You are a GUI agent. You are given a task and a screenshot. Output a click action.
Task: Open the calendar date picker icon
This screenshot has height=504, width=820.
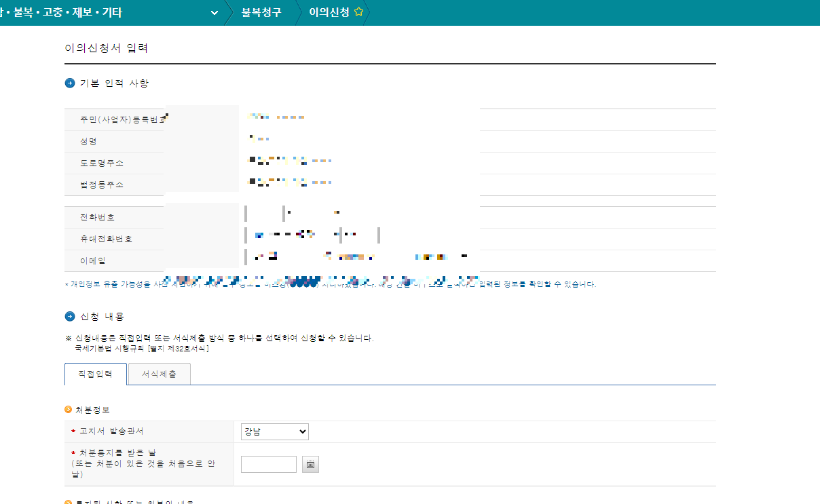pos(310,464)
